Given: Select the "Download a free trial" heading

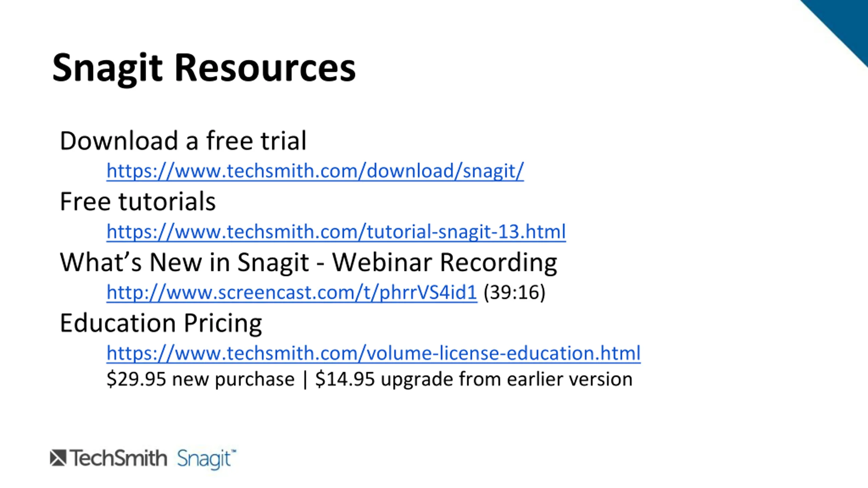Looking at the screenshot, I should (x=183, y=141).
